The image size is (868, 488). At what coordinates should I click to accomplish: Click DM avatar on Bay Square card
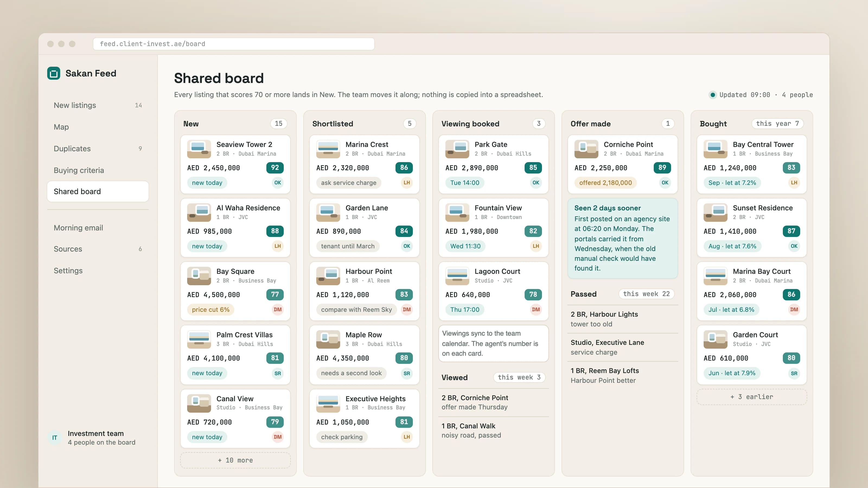277,310
